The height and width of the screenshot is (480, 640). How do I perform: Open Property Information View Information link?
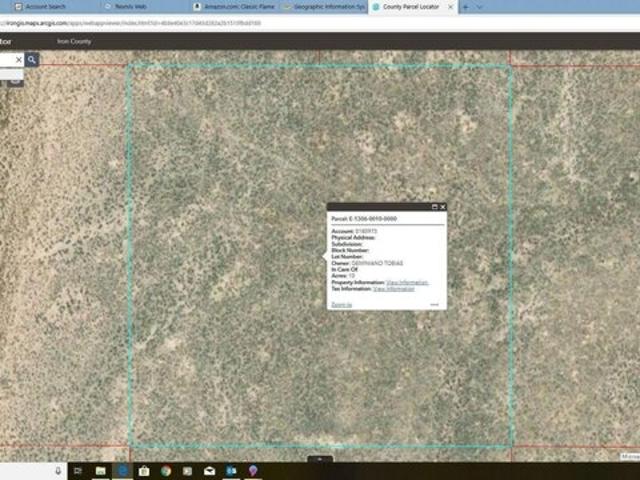(399, 283)
